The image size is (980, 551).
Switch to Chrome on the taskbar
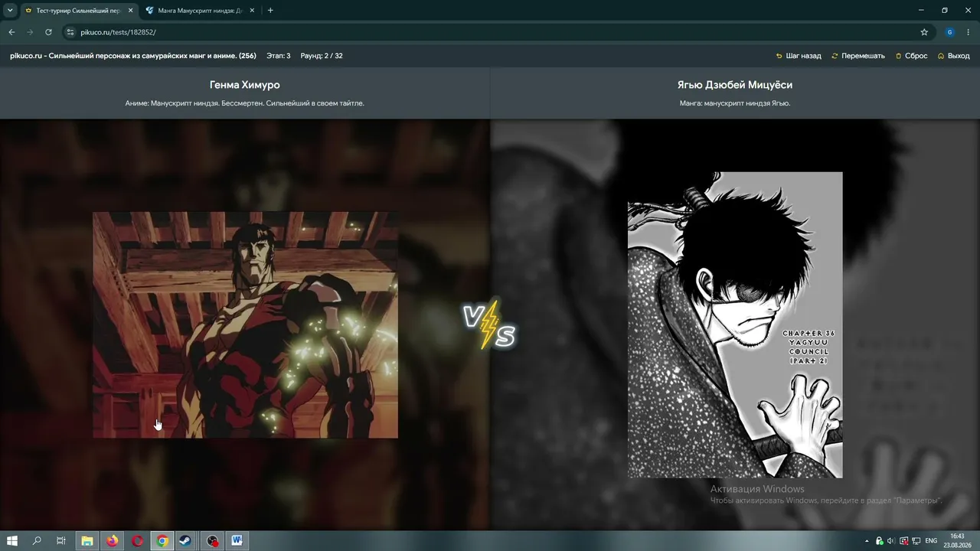click(x=162, y=541)
